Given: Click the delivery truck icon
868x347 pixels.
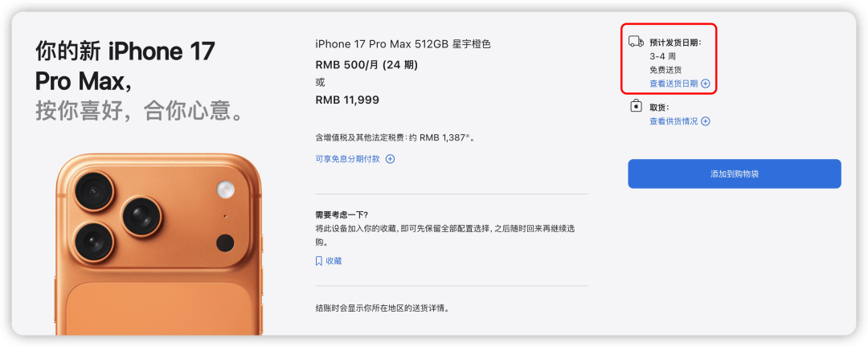Looking at the screenshot, I should [636, 42].
